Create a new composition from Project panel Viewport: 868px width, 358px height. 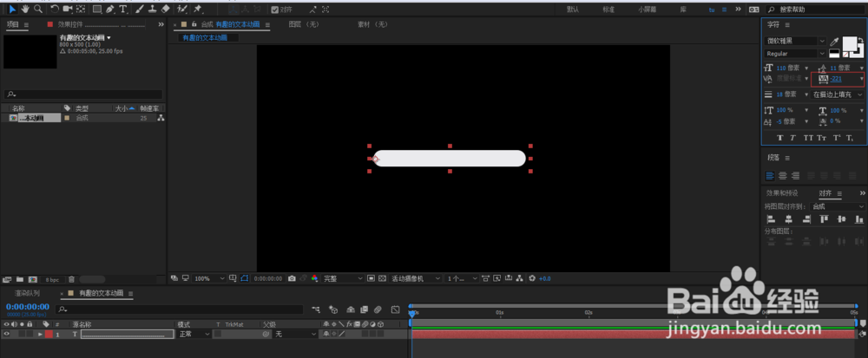[x=33, y=279]
